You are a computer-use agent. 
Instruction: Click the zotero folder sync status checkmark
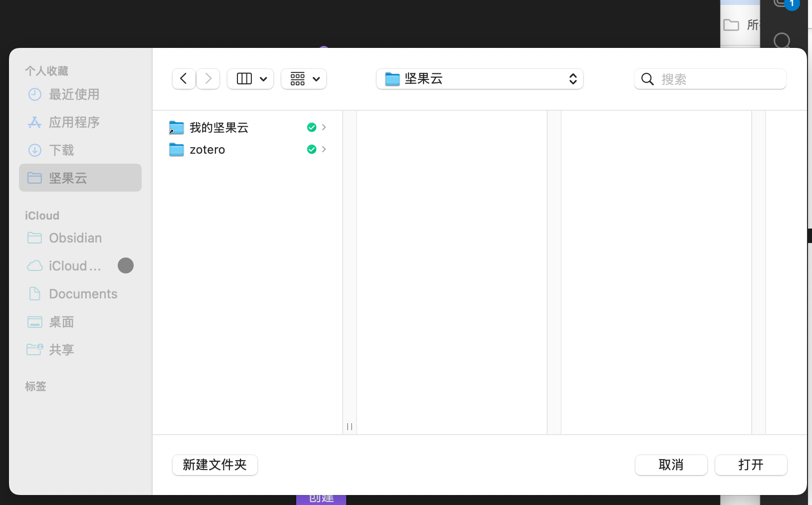coord(311,149)
